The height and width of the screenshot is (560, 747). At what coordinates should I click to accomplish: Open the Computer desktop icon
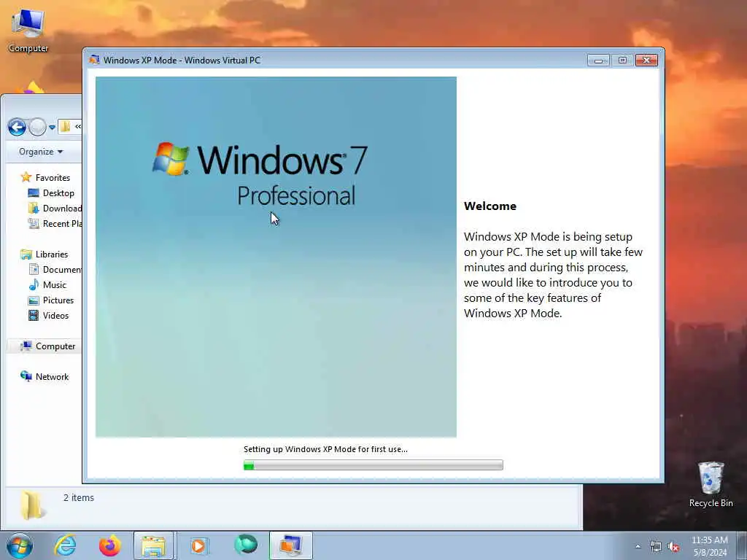click(x=28, y=31)
